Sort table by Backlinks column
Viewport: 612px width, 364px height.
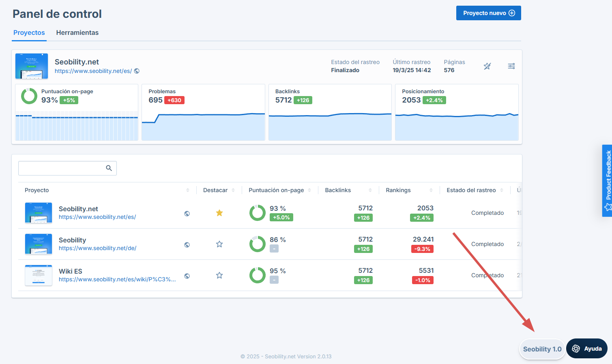(370, 190)
